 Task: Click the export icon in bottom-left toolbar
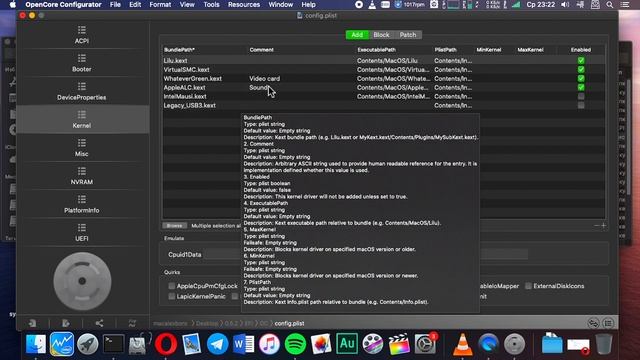(x=65, y=323)
